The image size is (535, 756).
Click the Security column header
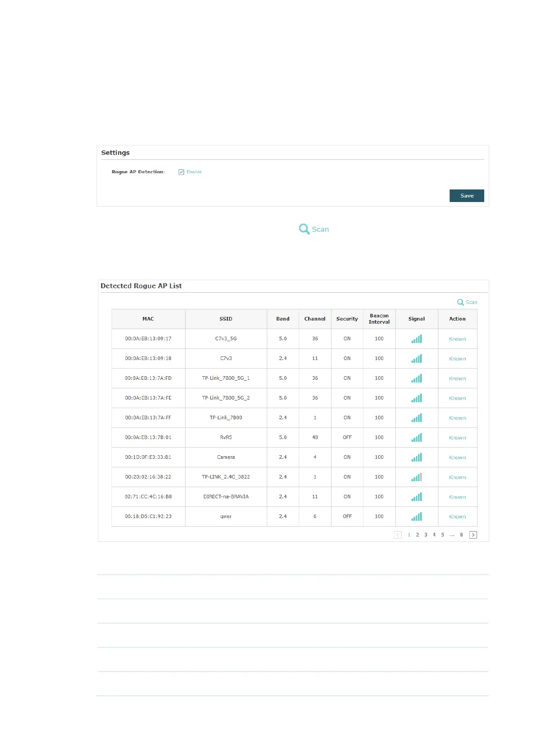[347, 319]
